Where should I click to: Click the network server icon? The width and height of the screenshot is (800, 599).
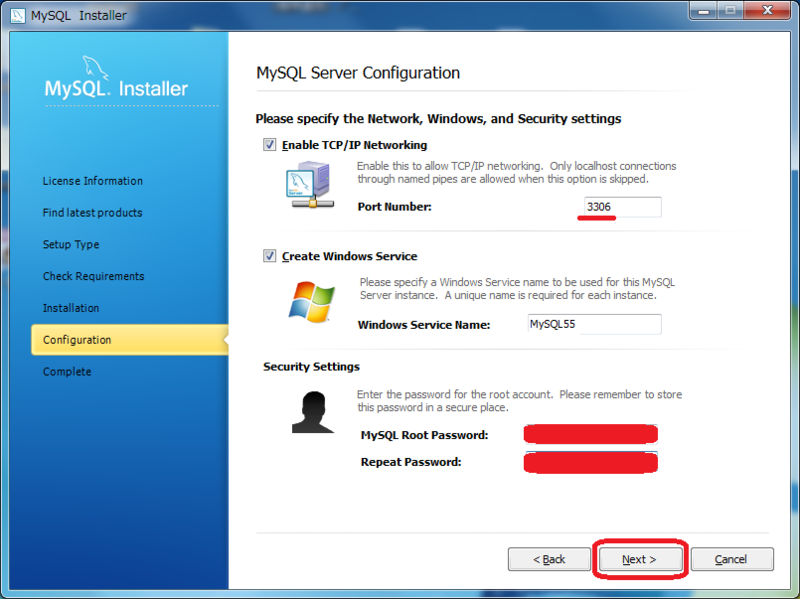click(x=311, y=185)
